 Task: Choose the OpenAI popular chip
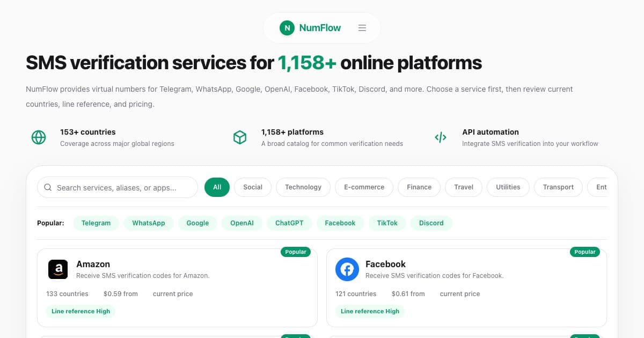tap(242, 223)
